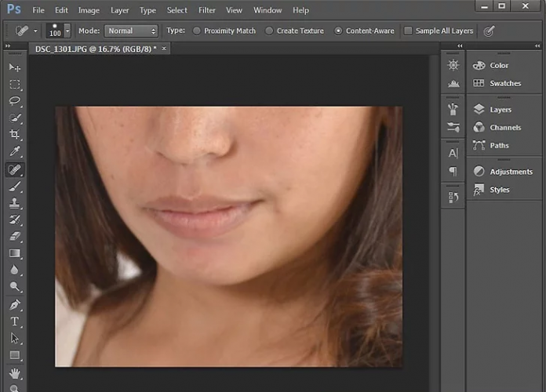
Task: Select the Rectangular Marquee tool
Action: (x=15, y=85)
